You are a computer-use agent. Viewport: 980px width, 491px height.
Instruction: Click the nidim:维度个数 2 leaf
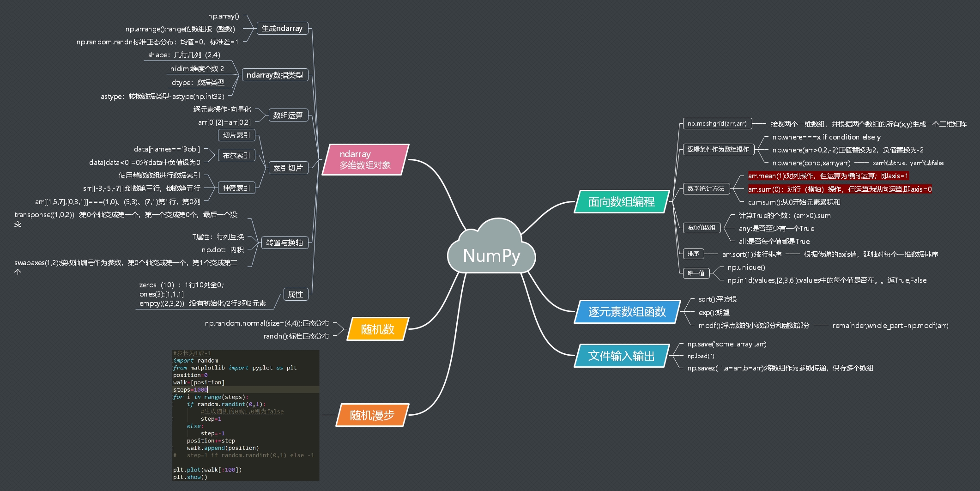pos(197,69)
